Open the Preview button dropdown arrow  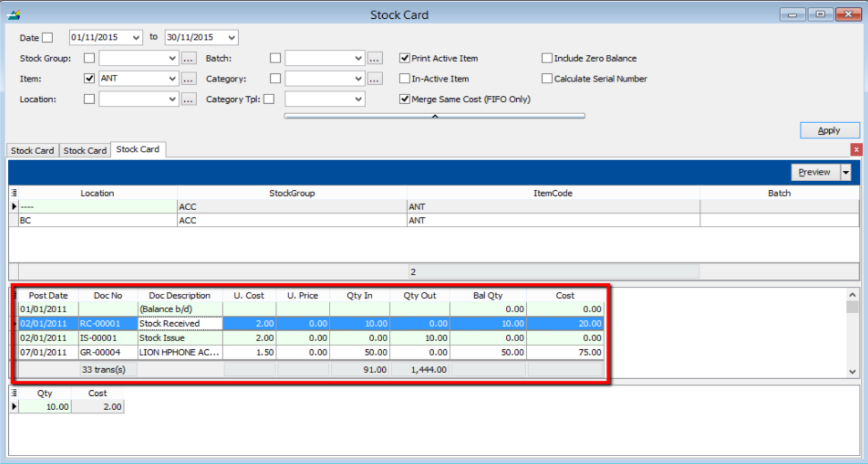(x=846, y=172)
